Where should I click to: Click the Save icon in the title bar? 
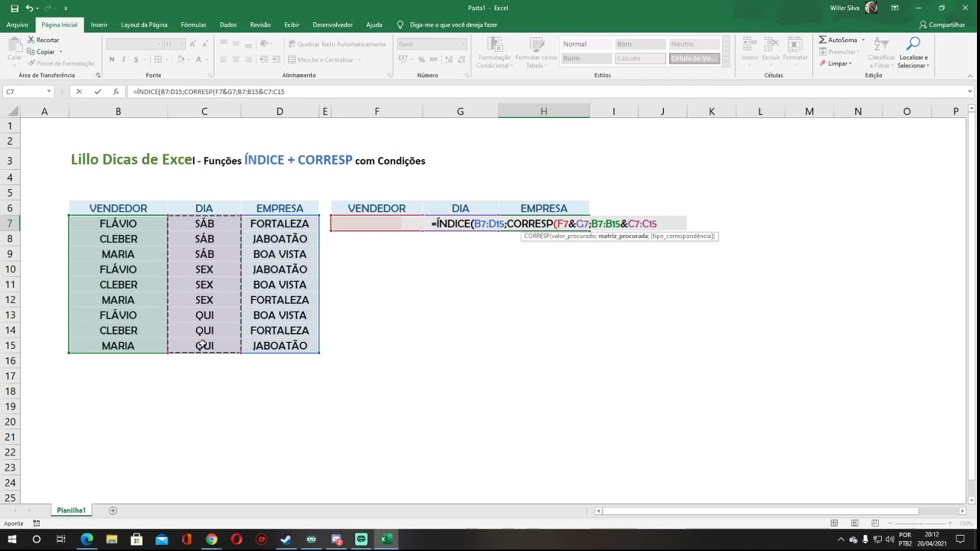coord(14,8)
